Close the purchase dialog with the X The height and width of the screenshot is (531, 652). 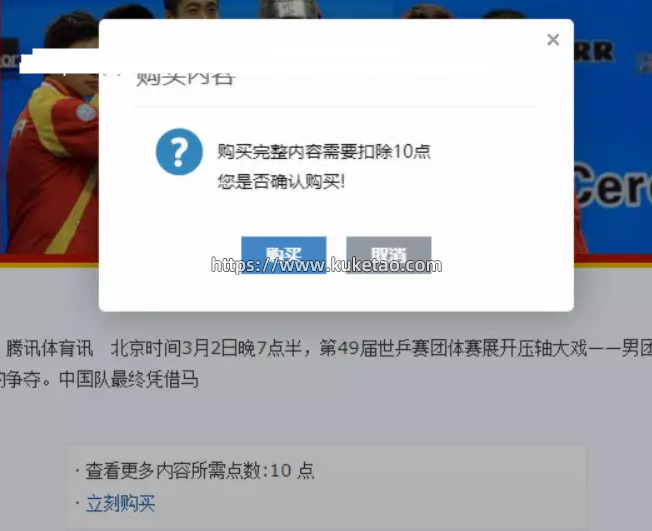553,40
